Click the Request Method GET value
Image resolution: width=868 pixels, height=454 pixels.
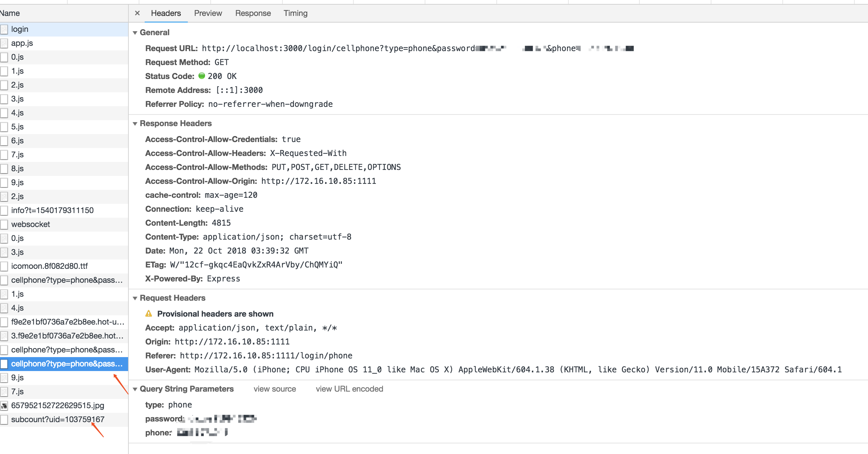pyautogui.click(x=221, y=62)
